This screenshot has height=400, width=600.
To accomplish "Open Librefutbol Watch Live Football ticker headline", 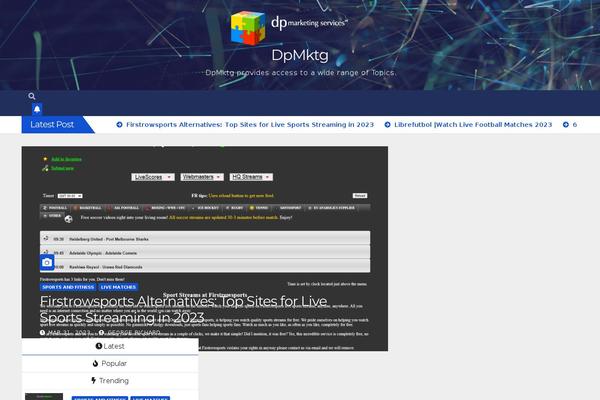I will tap(473, 124).
